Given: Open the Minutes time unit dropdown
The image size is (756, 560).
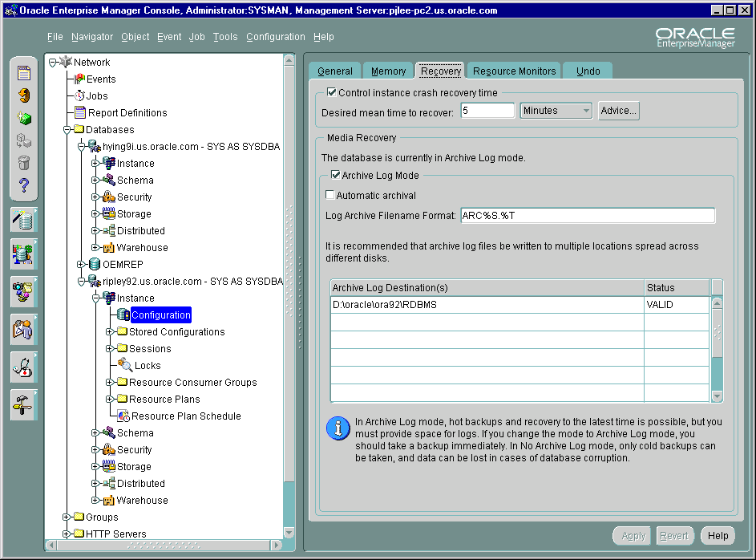Looking at the screenshot, I should pyautogui.click(x=556, y=111).
